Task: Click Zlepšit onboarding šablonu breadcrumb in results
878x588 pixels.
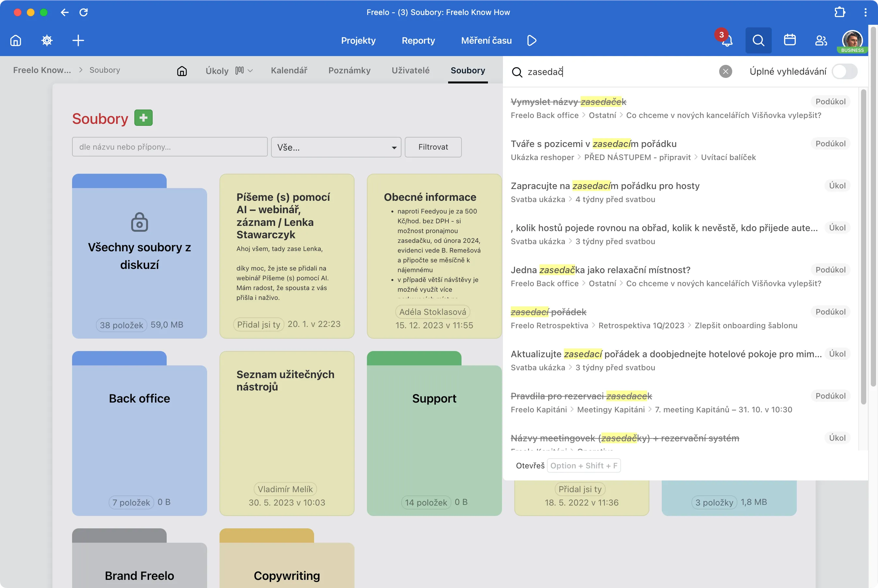Action: click(x=746, y=325)
